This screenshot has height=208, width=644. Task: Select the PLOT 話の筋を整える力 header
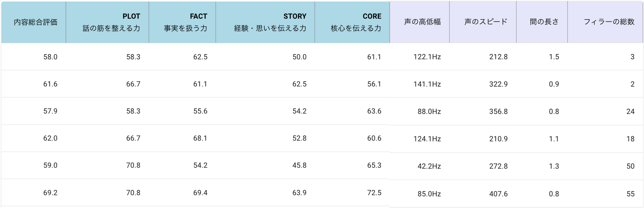pyautogui.click(x=111, y=22)
